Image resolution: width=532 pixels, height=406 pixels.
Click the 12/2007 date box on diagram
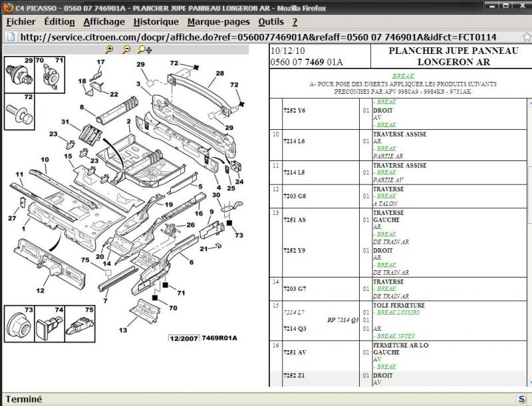point(184,339)
